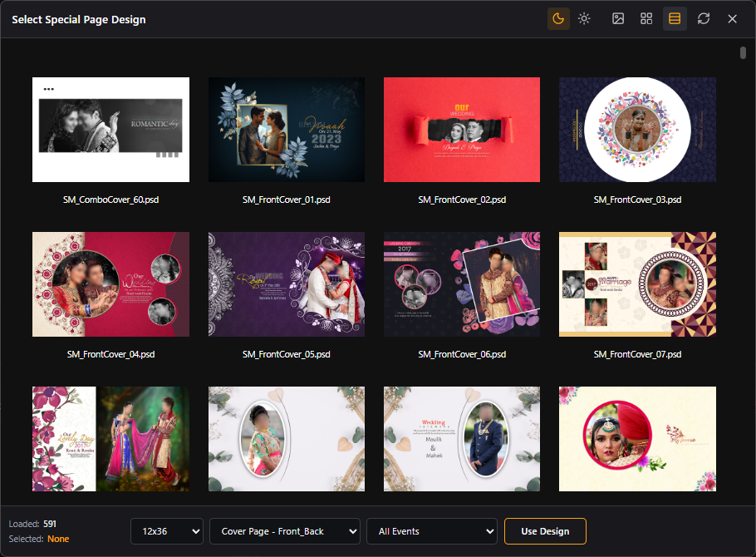Click the SM_FrontCover_03.psd file name
This screenshot has width=756, height=557.
(637, 200)
